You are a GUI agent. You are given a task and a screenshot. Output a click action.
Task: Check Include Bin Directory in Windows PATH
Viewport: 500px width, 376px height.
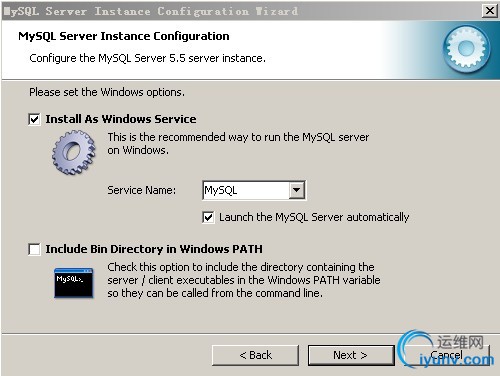pos(34,249)
